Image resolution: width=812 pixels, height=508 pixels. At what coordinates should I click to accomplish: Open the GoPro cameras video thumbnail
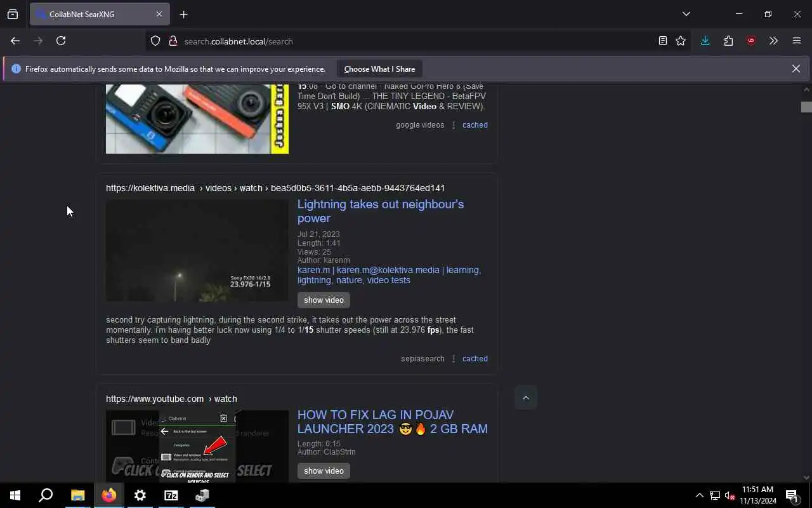point(197,118)
